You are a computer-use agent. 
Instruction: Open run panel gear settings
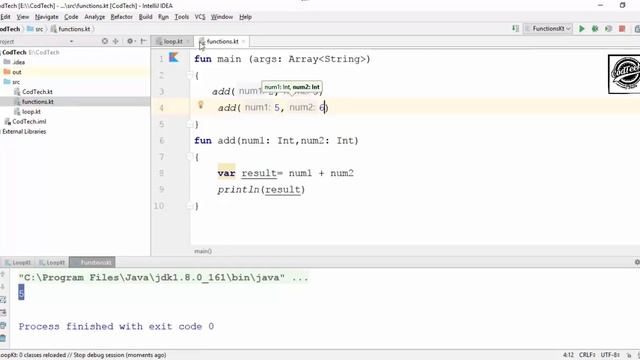[x=637, y=262]
